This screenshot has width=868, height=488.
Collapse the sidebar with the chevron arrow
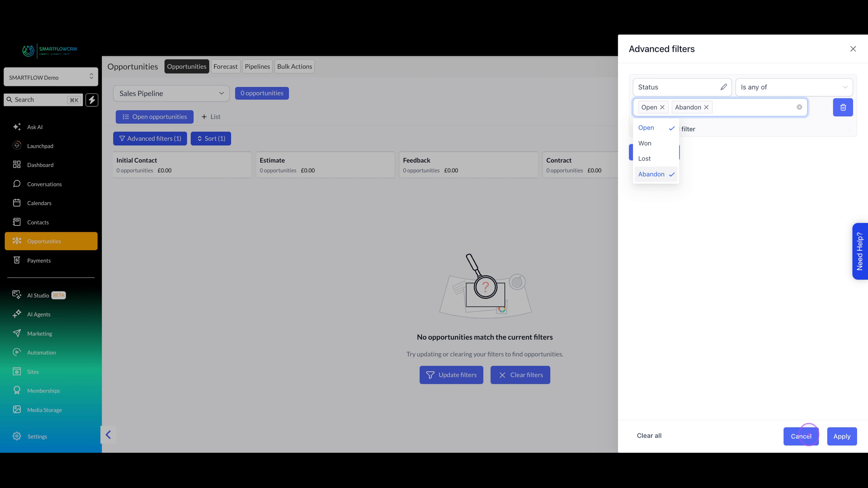pyautogui.click(x=108, y=435)
